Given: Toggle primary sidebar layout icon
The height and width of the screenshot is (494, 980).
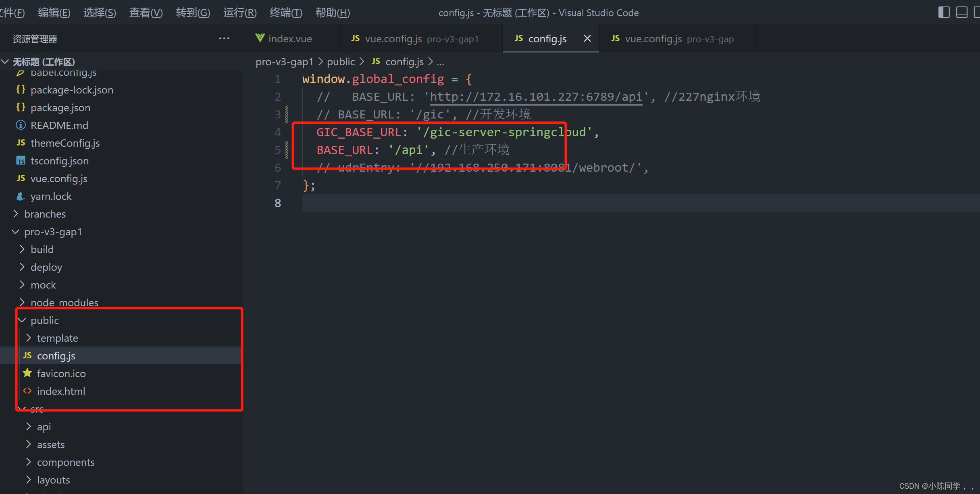Looking at the screenshot, I should tap(943, 12).
